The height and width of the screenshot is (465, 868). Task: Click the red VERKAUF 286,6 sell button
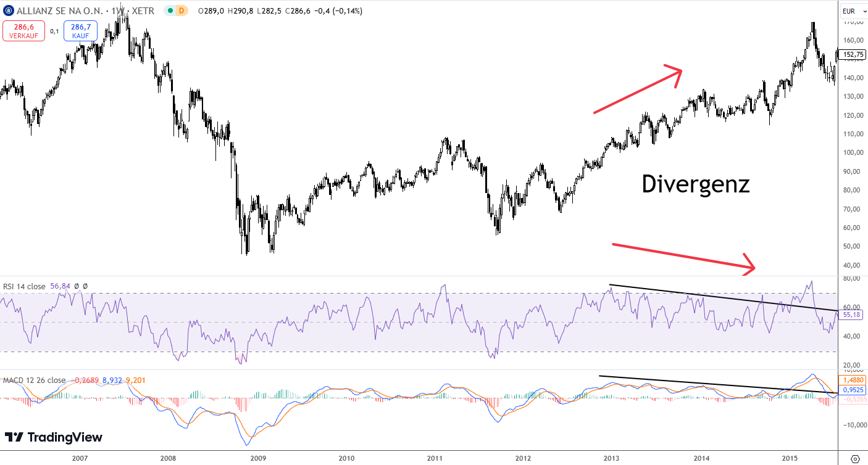pyautogui.click(x=23, y=31)
